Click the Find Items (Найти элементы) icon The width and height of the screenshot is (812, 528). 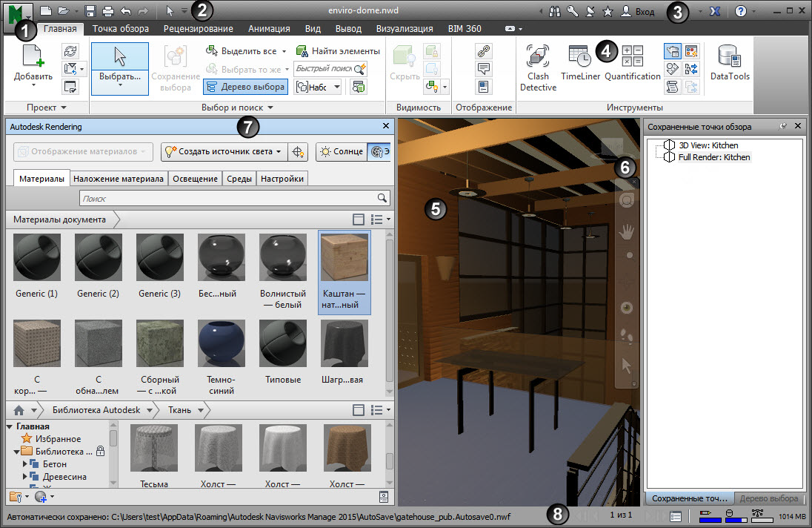pos(303,51)
